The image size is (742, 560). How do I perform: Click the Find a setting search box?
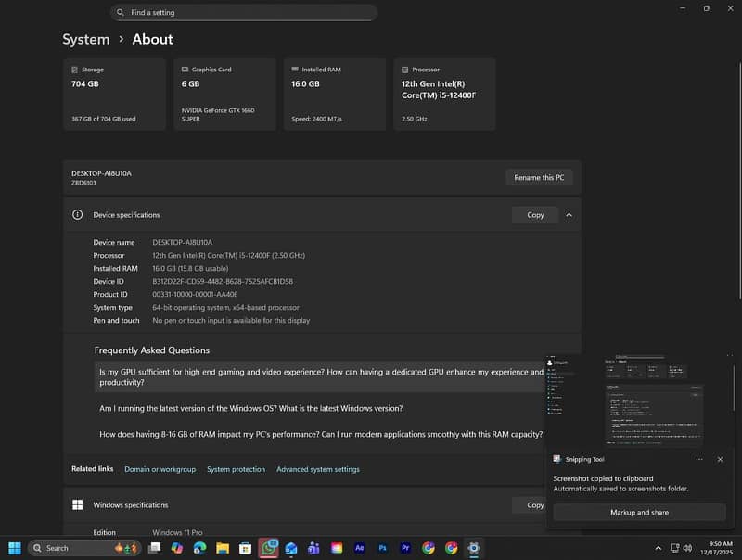(245, 12)
